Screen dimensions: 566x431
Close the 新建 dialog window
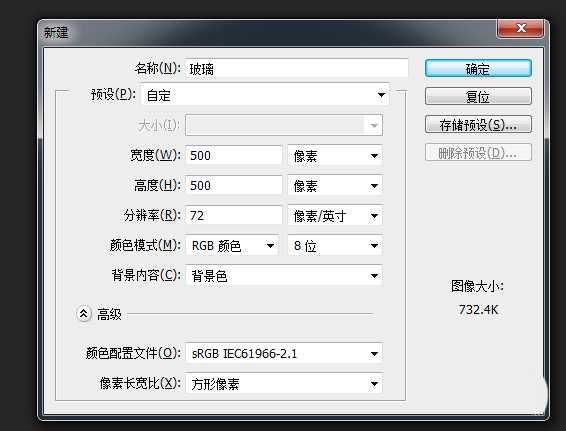520,28
